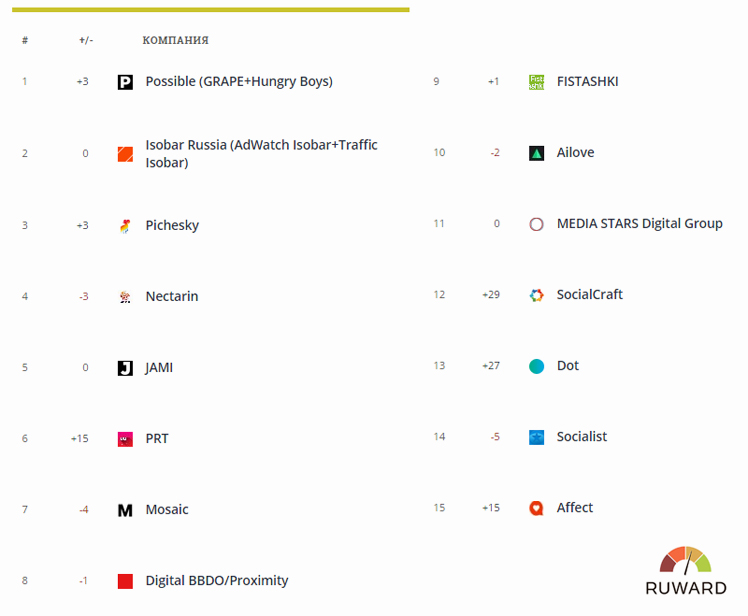
Task: Click the RUWARD gauge logo
Action: click(x=686, y=571)
